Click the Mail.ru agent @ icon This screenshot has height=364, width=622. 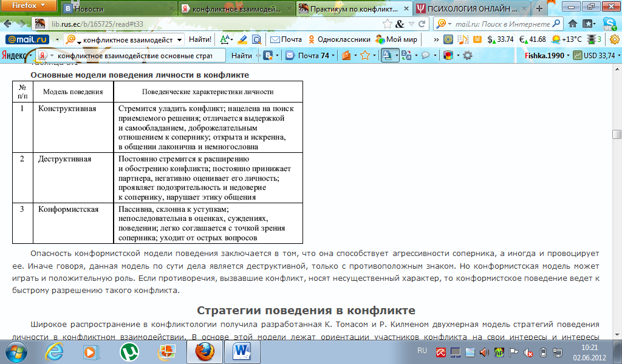(x=448, y=39)
